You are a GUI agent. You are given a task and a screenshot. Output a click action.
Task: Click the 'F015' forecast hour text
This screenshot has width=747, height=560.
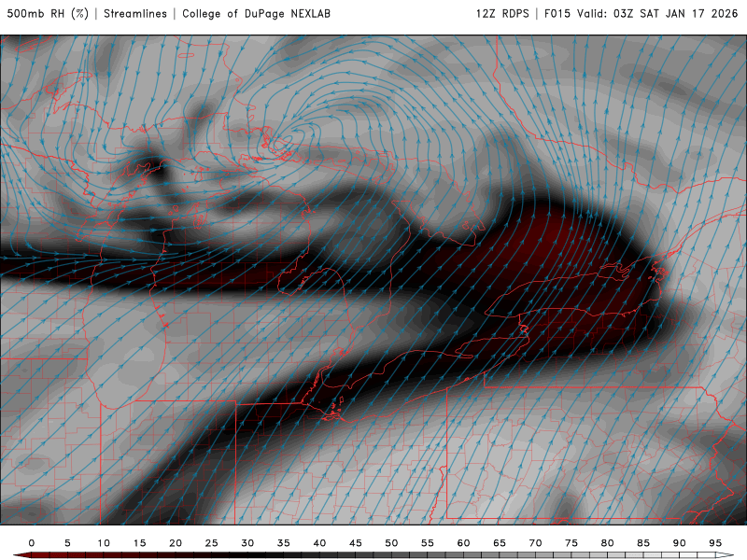tap(557, 14)
